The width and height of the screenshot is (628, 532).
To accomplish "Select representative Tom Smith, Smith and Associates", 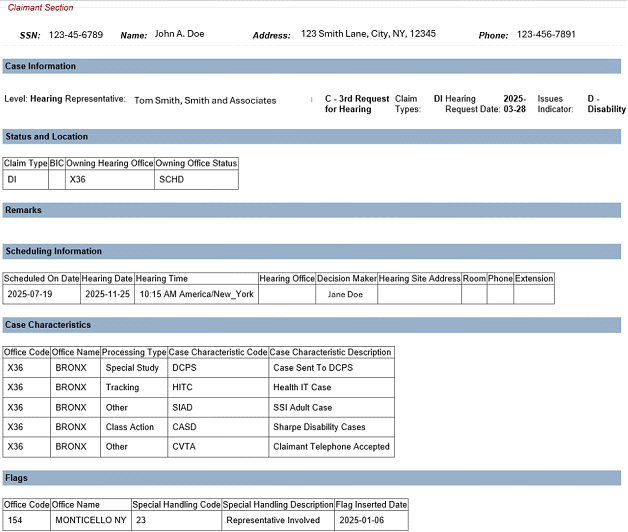I will pyautogui.click(x=205, y=101).
